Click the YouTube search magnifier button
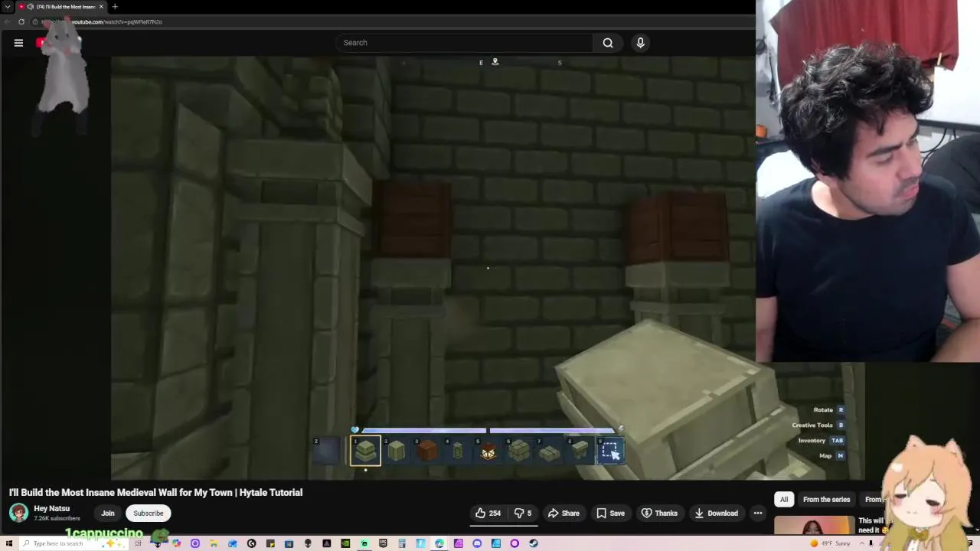The width and height of the screenshot is (980, 551). [608, 43]
